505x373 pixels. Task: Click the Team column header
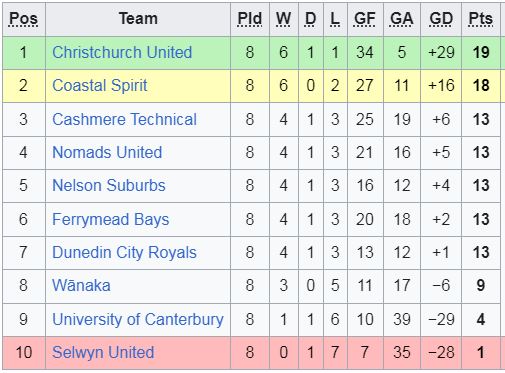tap(138, 19)
